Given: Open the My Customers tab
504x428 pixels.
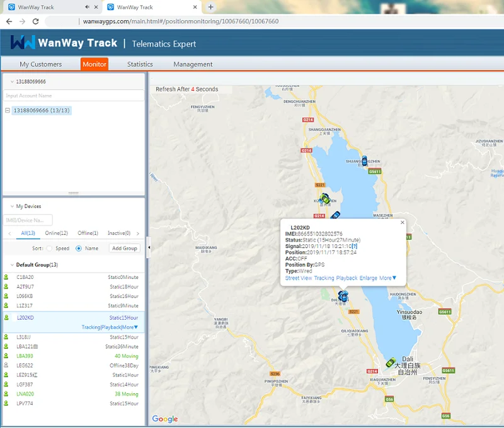Looking at the screenshot, I should pos(40,64).
